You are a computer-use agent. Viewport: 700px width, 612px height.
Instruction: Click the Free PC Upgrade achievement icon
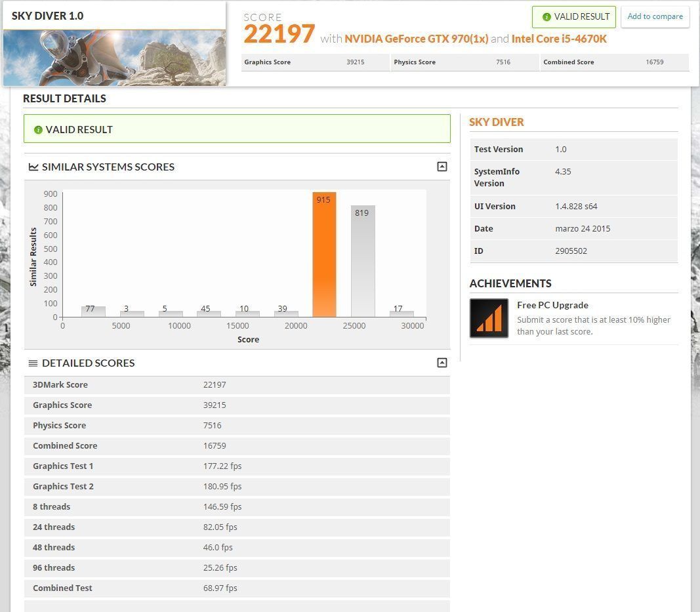489,318
